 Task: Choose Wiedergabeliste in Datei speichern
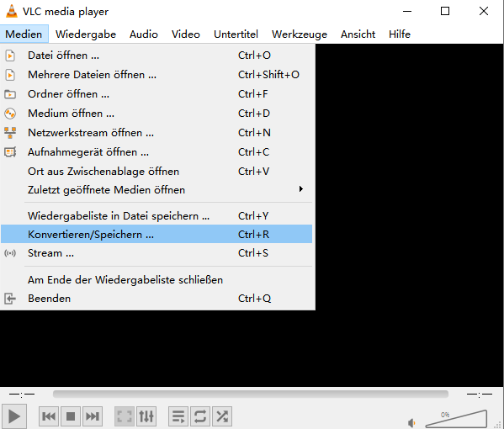[x=157, y=216]
